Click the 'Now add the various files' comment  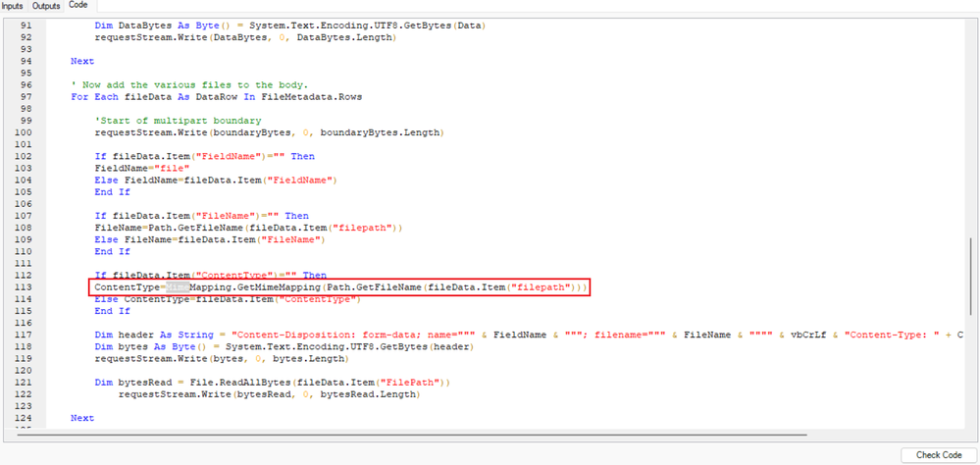188,85
